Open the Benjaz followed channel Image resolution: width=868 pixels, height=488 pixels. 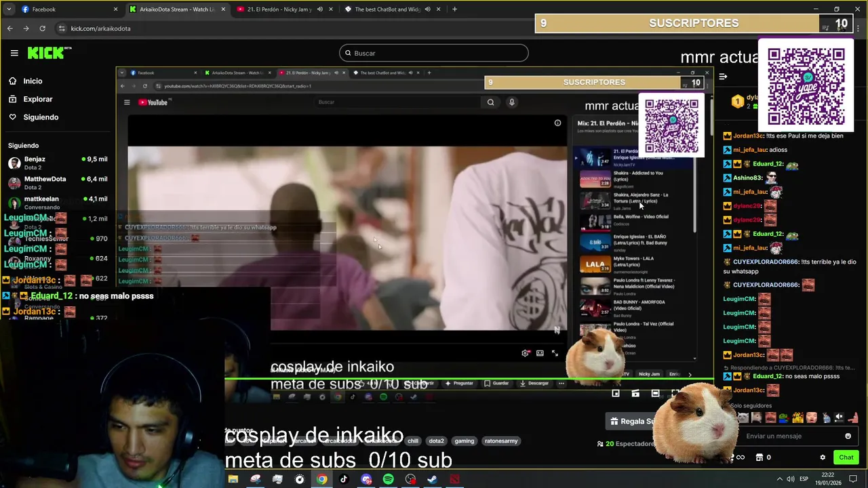58,163
